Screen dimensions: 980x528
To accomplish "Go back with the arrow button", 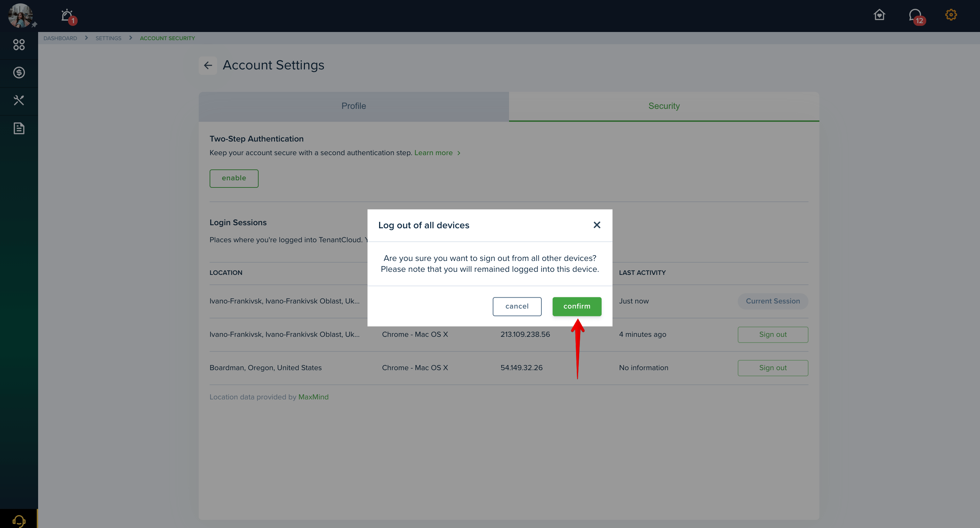I will pyautogui.click(x=208, y=65).
